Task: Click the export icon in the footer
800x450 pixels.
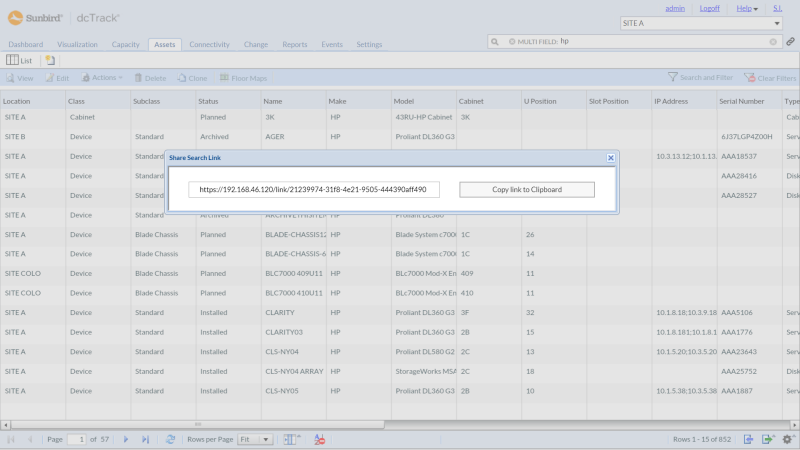Action: coord(768,439)
